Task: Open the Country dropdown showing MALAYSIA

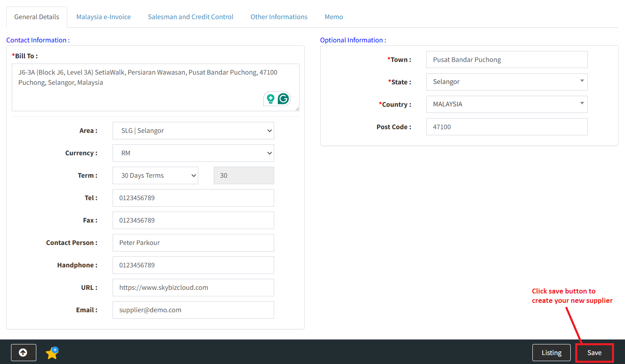Action: [x=507, y=104]
